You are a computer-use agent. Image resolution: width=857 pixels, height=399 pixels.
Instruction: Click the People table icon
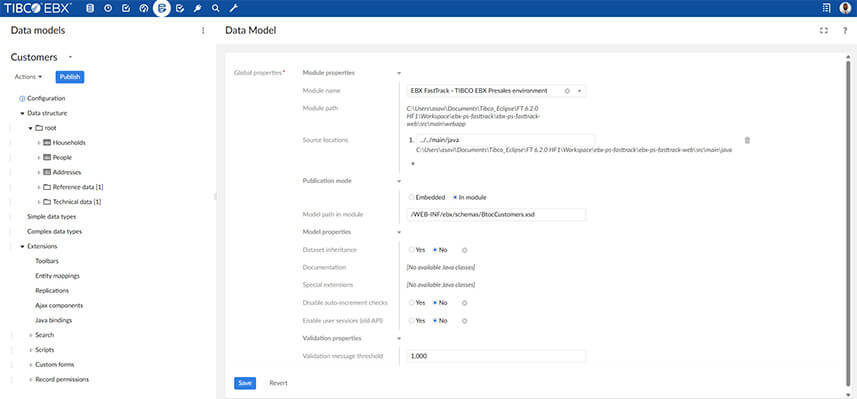(47, 157)
